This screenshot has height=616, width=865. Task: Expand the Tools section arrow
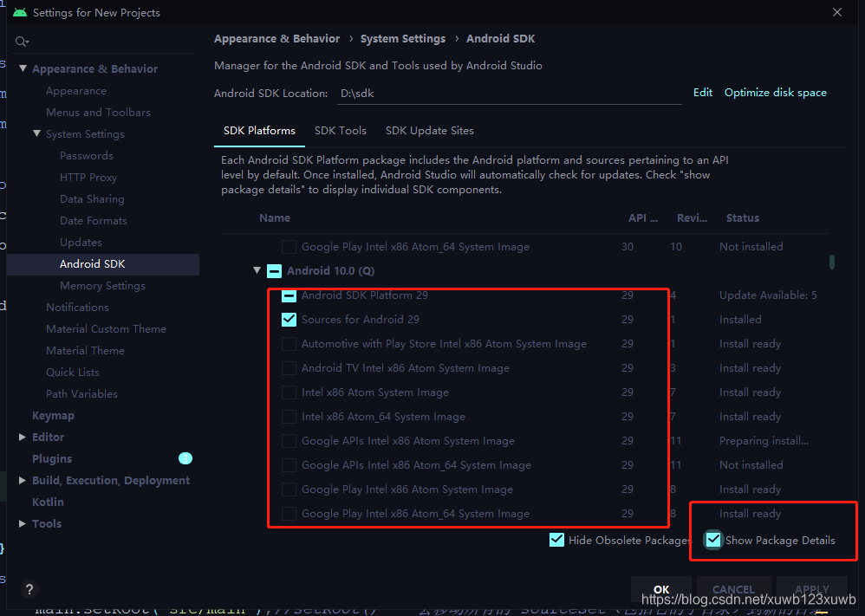23,523
